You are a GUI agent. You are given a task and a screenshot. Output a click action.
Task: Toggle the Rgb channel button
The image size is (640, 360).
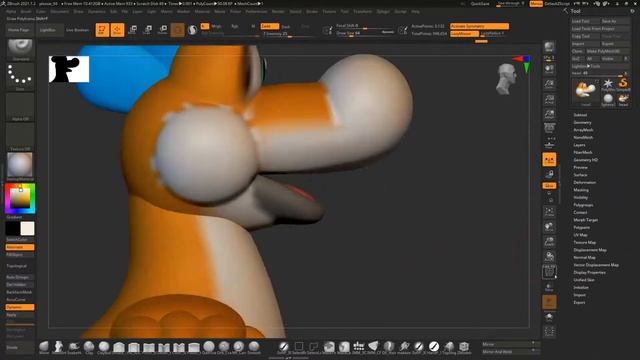pyautogui.click(x=235, y=26)
